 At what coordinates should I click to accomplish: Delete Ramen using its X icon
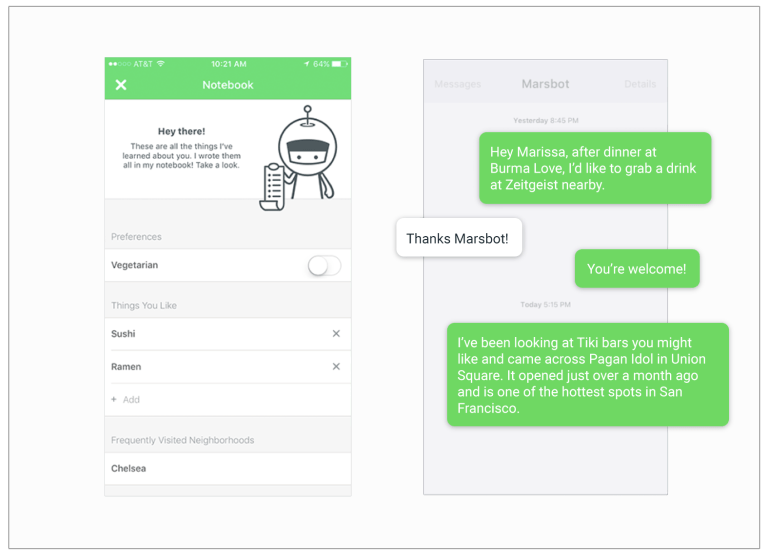coord(336,367)
